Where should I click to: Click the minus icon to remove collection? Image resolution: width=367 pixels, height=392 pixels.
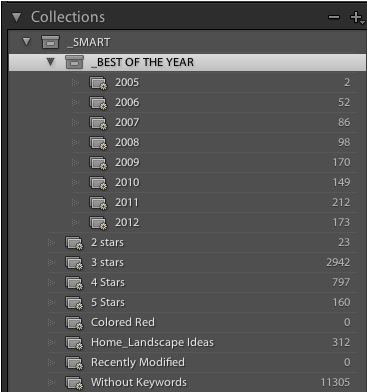click(x=334, y=17)
